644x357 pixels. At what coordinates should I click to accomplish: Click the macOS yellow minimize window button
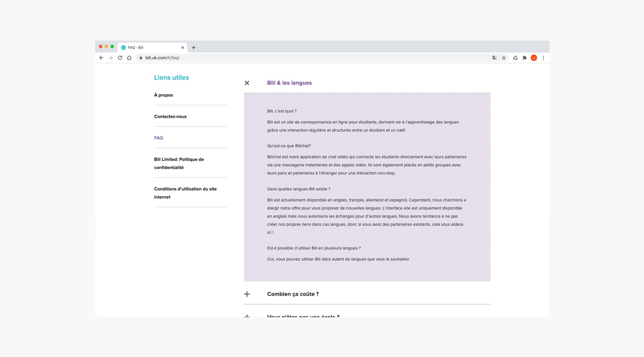pos(106,47)
